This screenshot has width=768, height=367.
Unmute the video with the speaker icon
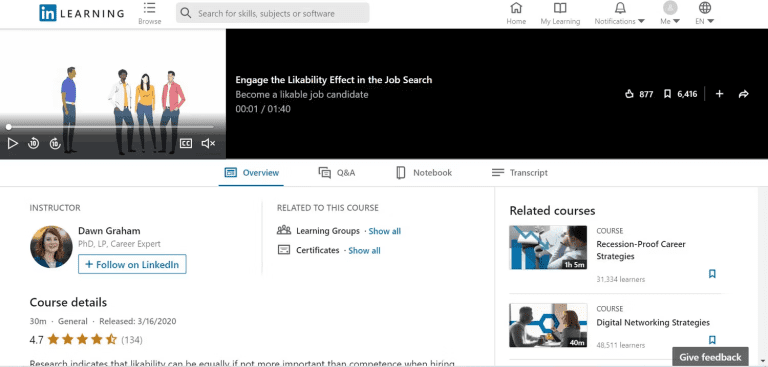tap(208, 144)
